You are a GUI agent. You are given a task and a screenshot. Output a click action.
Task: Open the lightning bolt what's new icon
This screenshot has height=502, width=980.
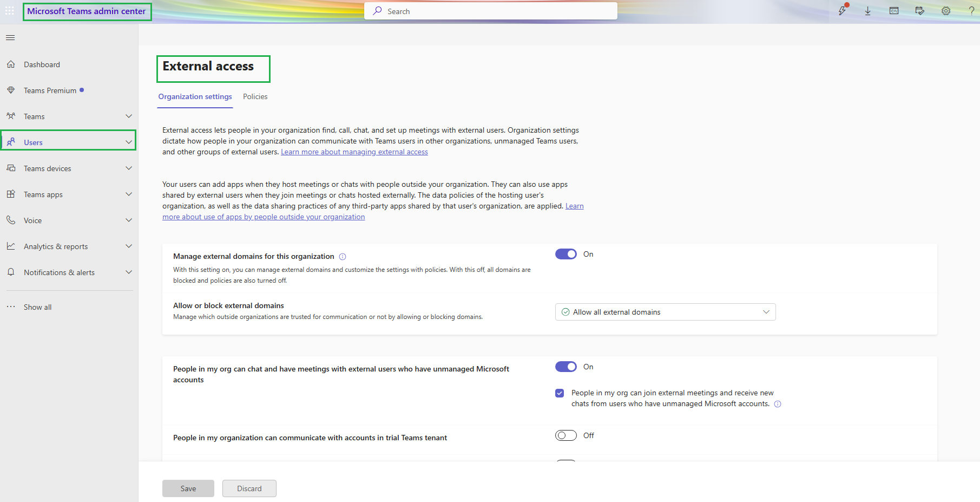(x=842, y=11)
